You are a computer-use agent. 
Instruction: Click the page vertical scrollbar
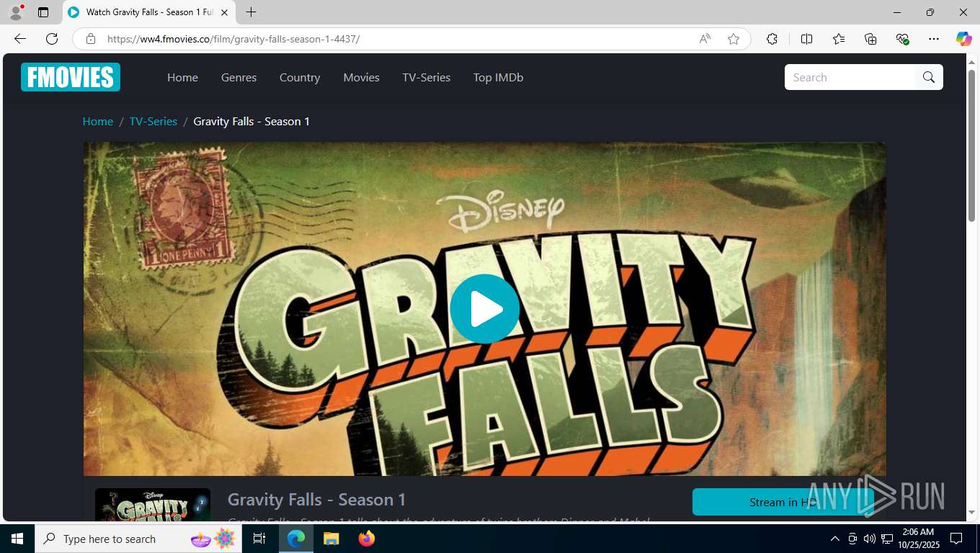click(971, 144)
